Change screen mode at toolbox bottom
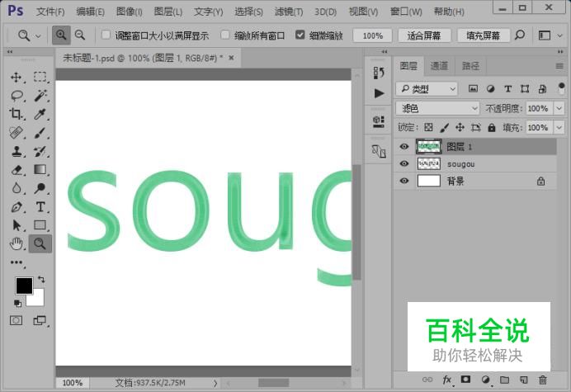 40,320
